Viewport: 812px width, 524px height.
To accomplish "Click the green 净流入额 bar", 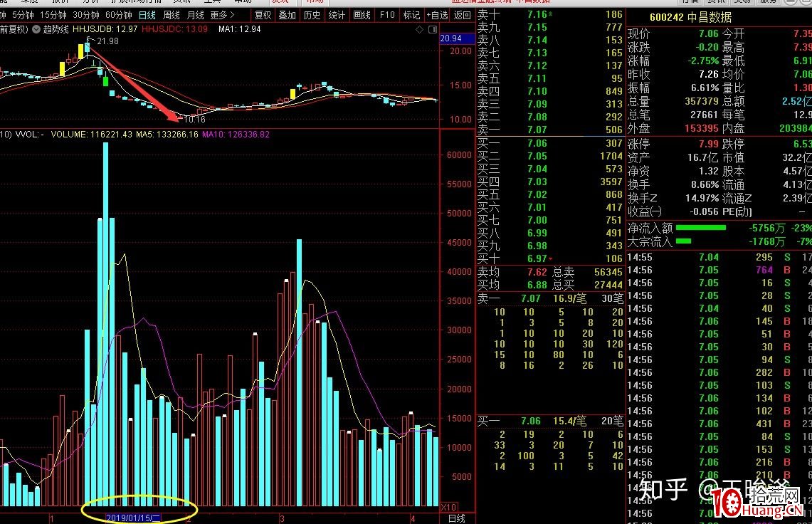I will click(700, 228).
